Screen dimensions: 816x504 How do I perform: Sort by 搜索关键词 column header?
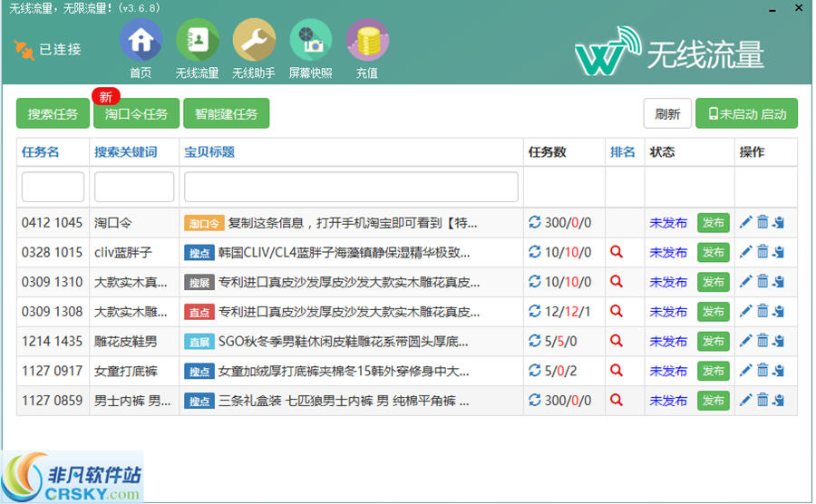coord(125,152)
